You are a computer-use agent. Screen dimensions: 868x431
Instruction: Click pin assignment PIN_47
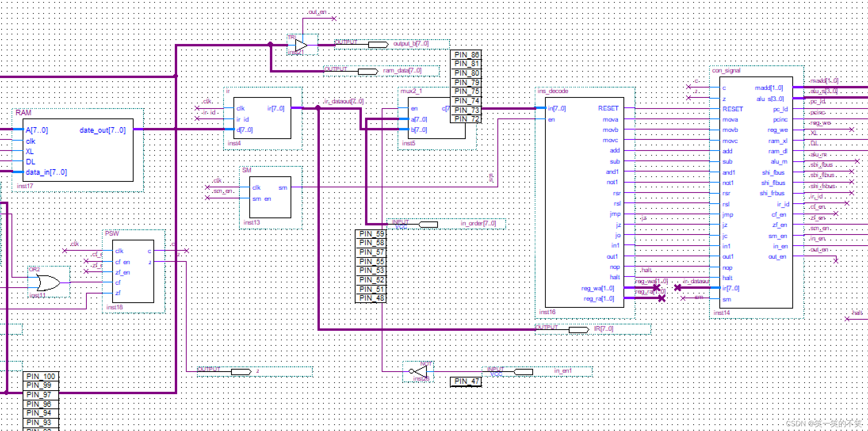coord(466,381)
